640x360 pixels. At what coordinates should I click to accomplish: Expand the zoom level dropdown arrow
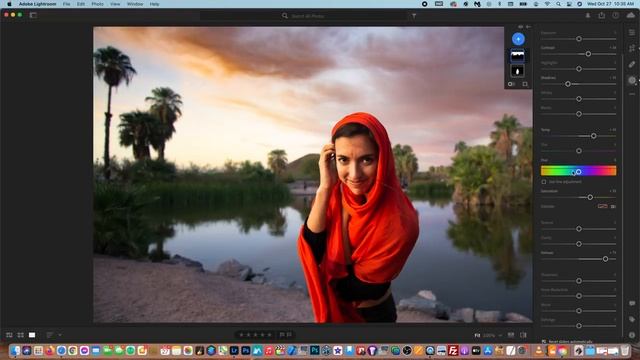pos(500,336)
